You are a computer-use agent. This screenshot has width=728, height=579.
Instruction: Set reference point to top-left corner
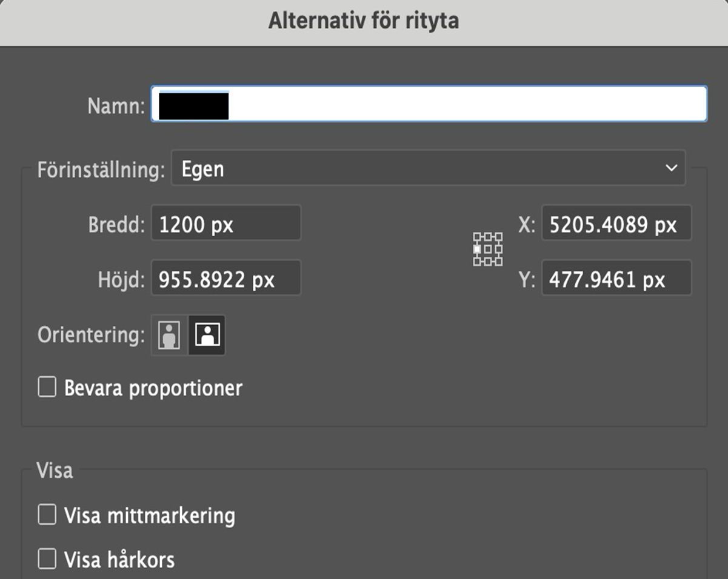click(477, 236)
